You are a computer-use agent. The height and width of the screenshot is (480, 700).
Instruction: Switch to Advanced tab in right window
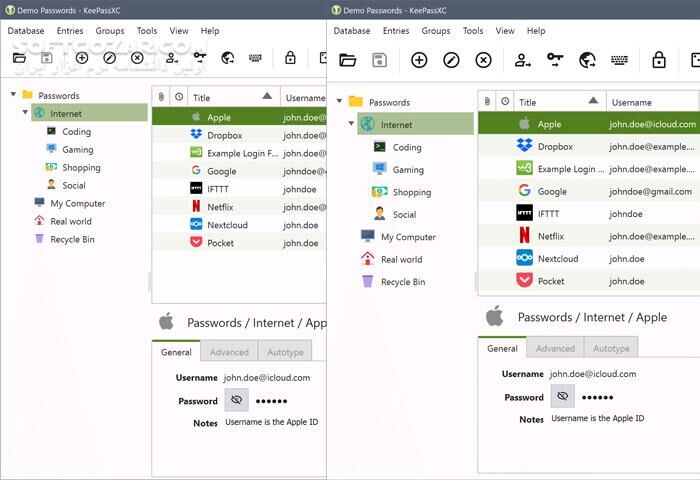[x=555, y=348]
